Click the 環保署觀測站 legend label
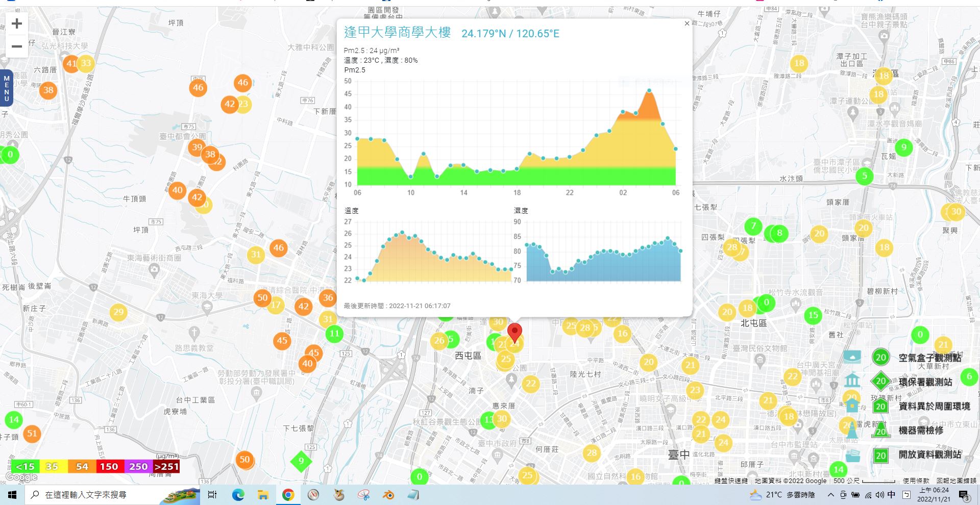Image resolution: width=980 pixels, height=505 pixels. 925,382
